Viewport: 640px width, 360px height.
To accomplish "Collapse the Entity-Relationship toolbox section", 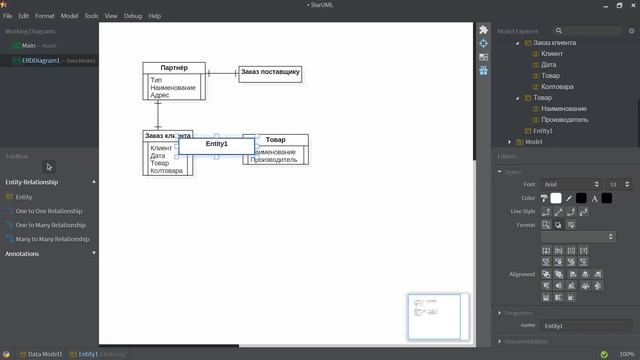I will (x=94, y=182).
